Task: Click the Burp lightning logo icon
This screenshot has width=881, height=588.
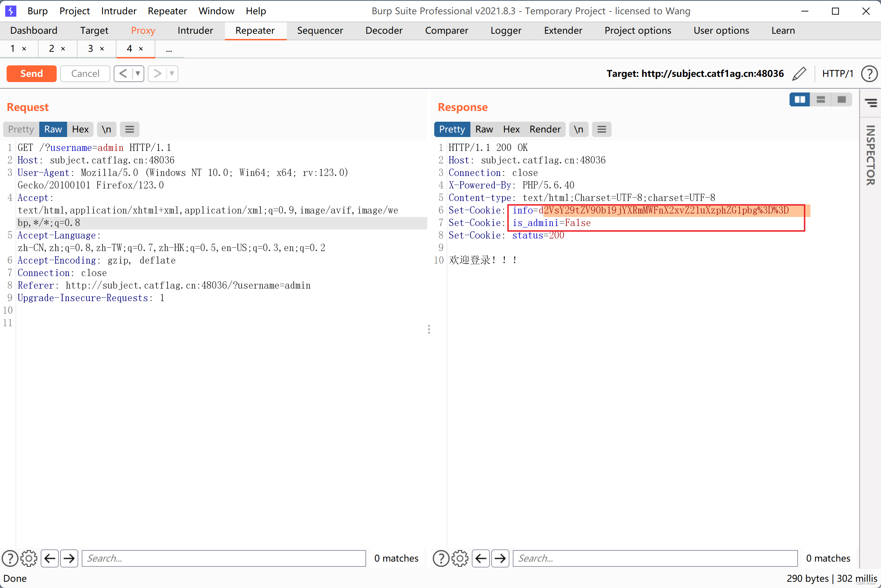Action: point(10,11)
